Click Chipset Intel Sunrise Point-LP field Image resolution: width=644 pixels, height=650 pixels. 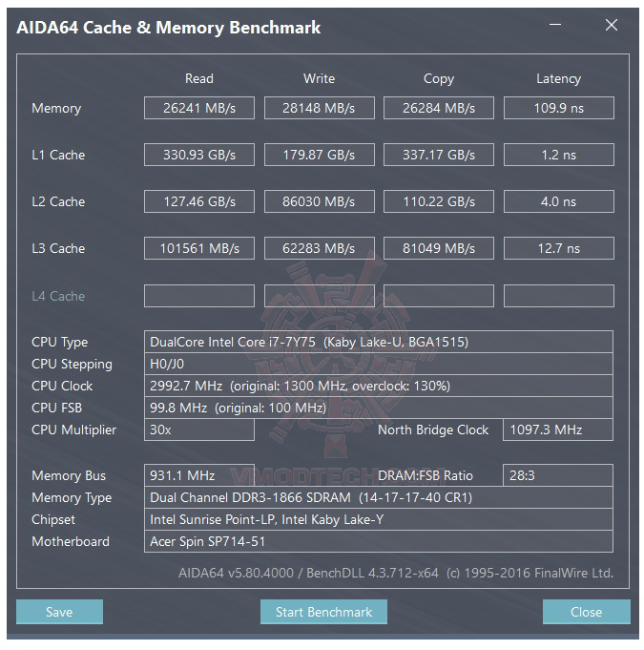pyautogui.click(x=379, y=519)
